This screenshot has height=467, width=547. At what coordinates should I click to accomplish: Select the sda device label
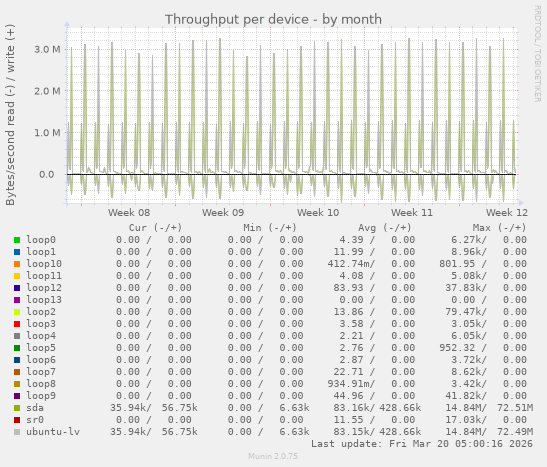35,408
